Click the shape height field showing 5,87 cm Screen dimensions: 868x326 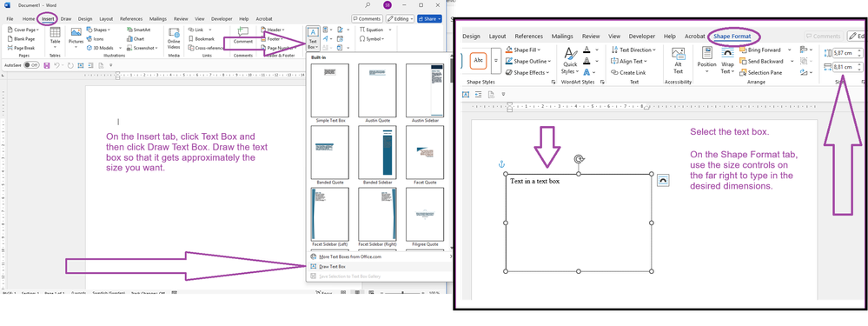[x=848, y=53]
